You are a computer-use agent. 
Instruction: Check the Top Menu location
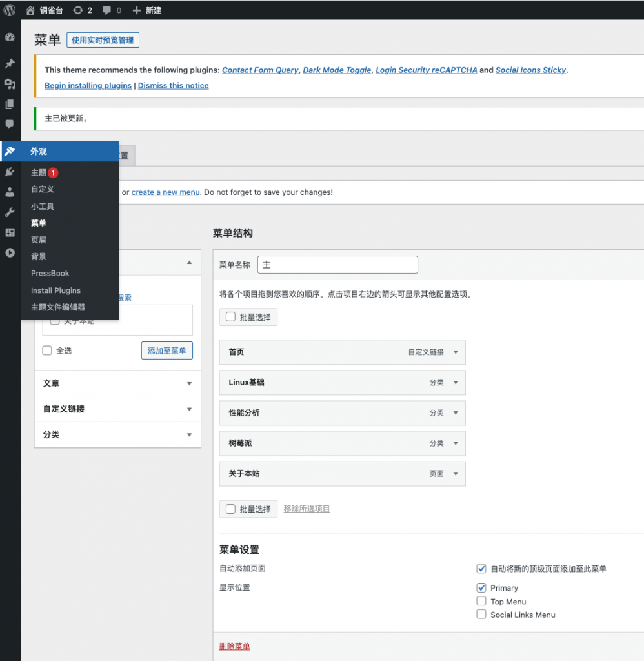[x=481, y=601]
